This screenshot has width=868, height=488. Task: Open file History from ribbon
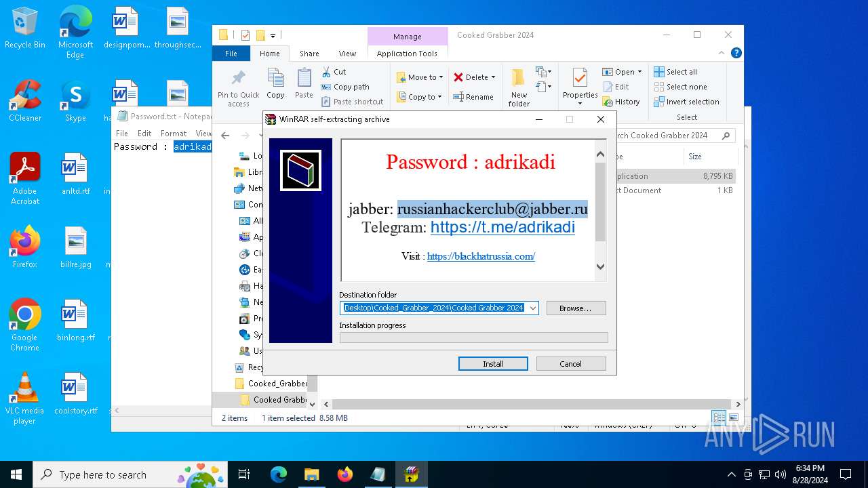[x=621, y=102]
